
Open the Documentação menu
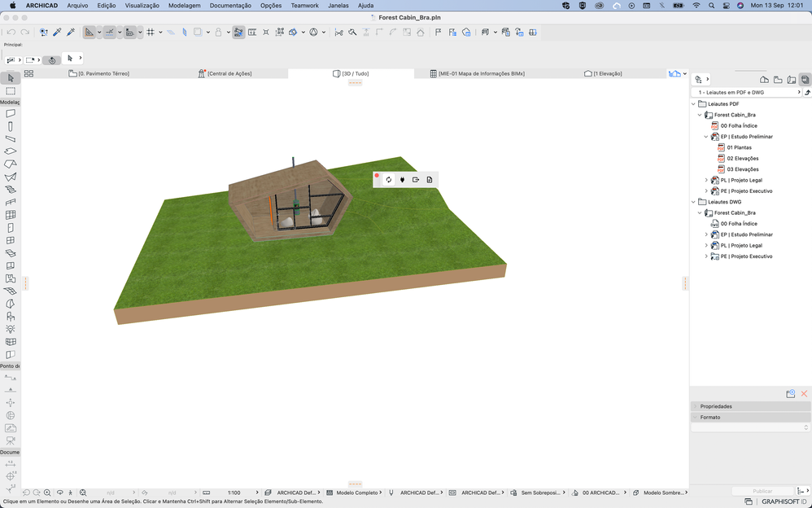click(230, 5)
